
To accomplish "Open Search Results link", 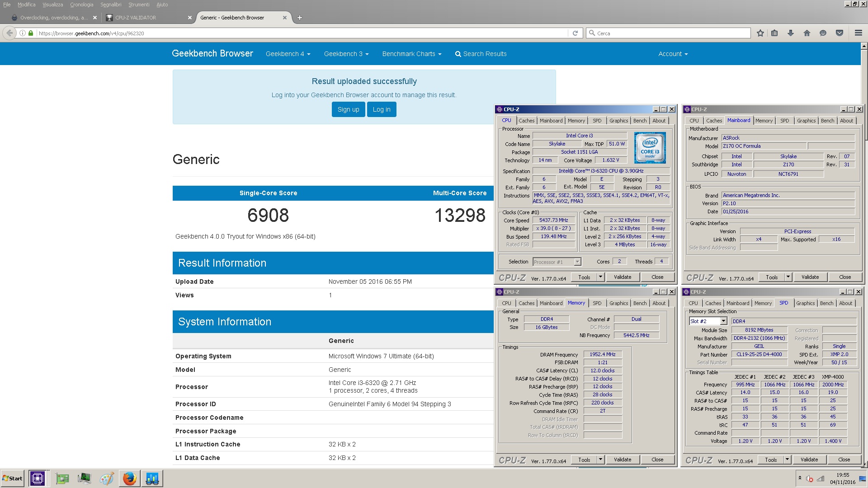I will tap(481, 54).
